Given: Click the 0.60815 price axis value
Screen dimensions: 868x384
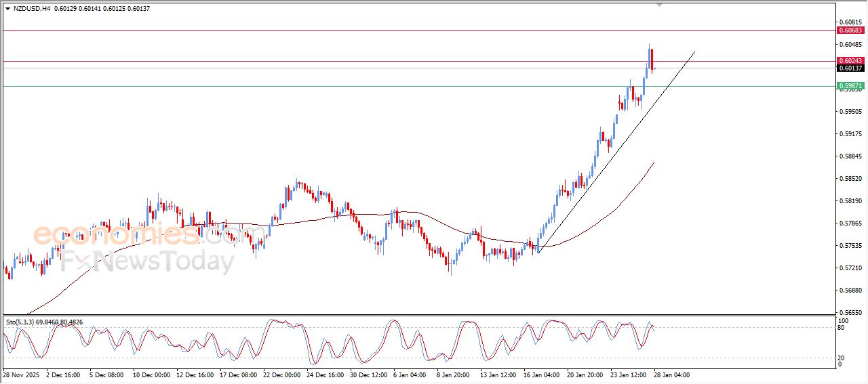Looking at the screenshot, I should (x=850, y=22).
